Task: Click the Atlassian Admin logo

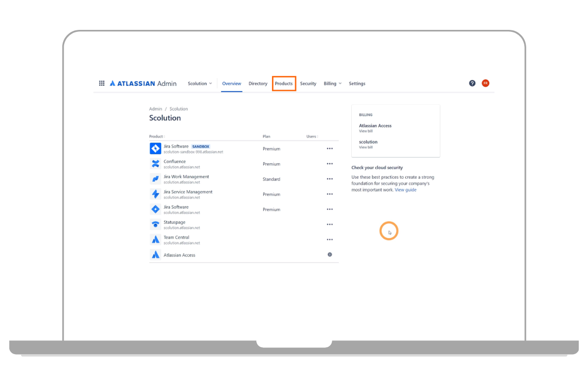Action: pos(143,83)
